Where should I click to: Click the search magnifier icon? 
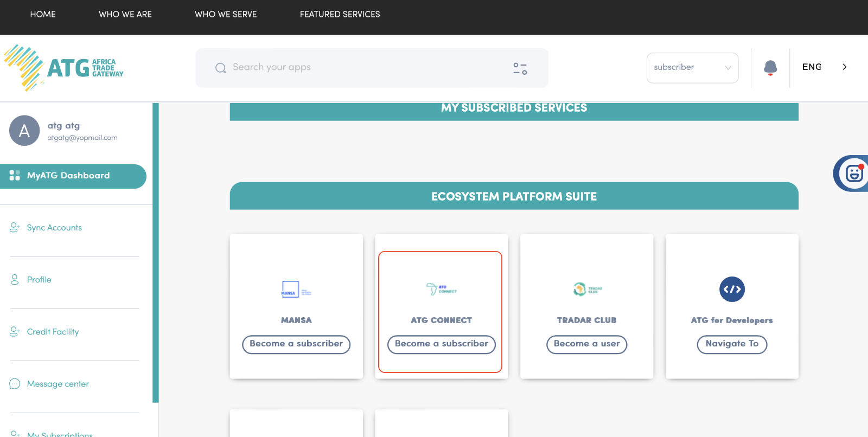(x=220, y=68)
